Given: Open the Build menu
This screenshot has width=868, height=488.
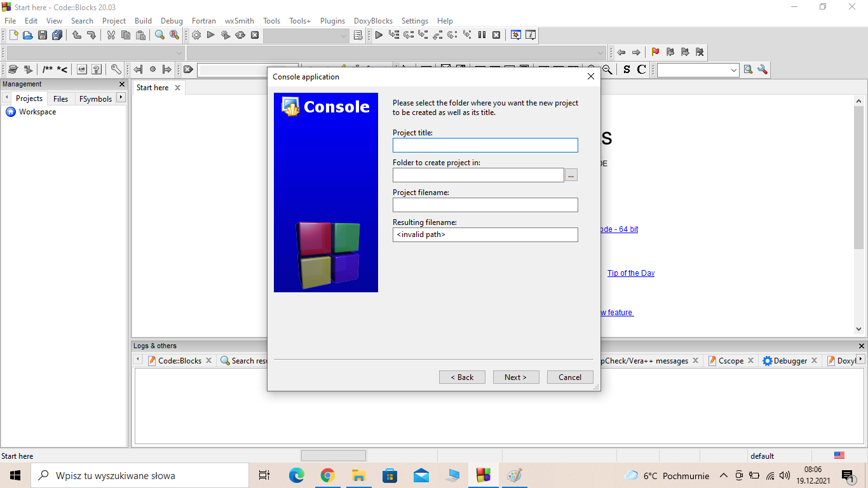Looking at the screenshot, I should [143, 21].
